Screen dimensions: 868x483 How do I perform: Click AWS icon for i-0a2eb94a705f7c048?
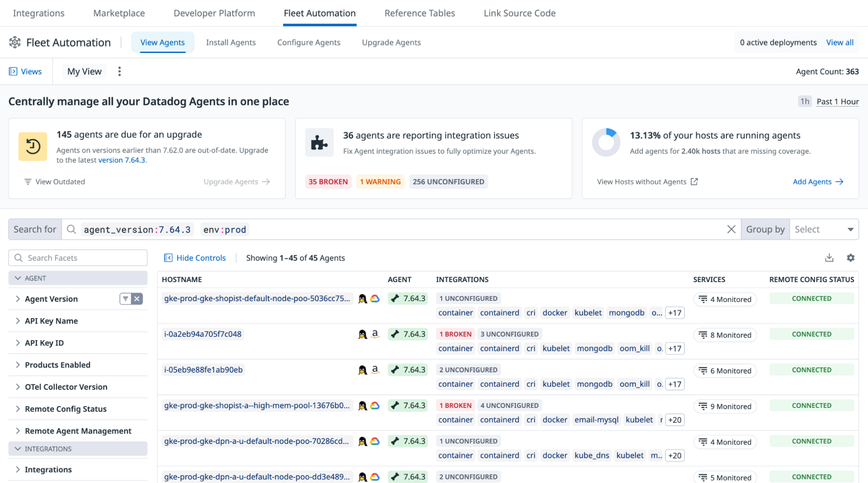[x=375, y=334]
